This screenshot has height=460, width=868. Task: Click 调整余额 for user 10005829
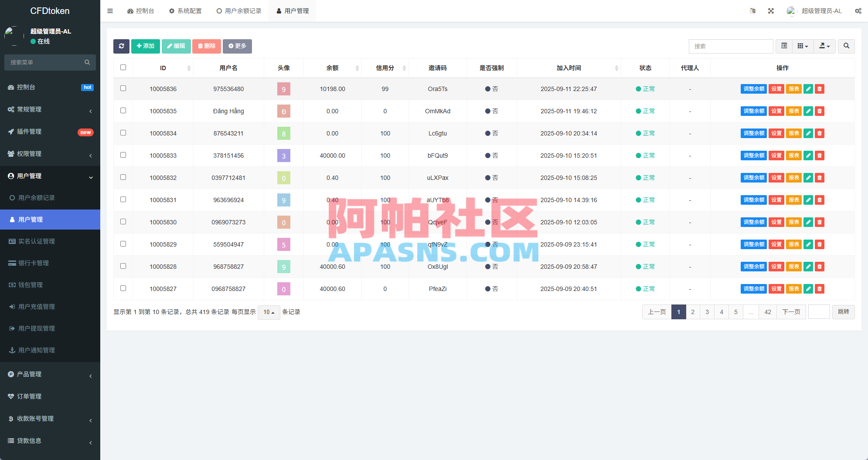(753, 244)
